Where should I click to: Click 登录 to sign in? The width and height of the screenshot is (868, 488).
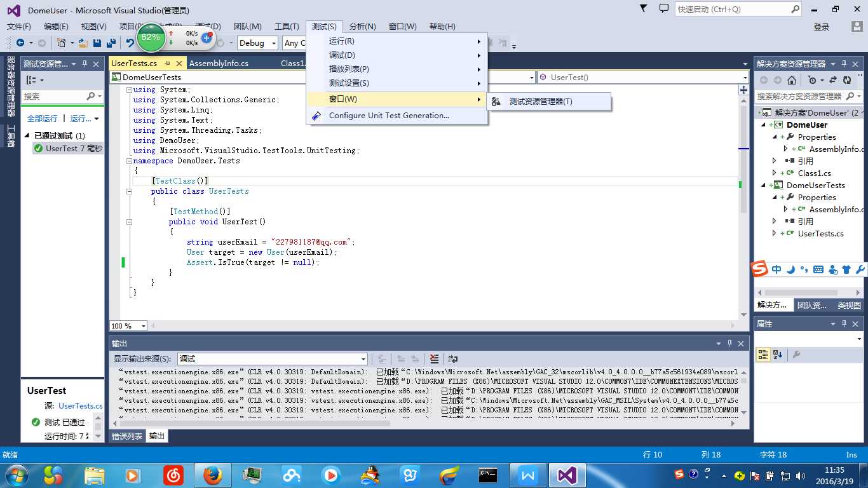[822, 27]
